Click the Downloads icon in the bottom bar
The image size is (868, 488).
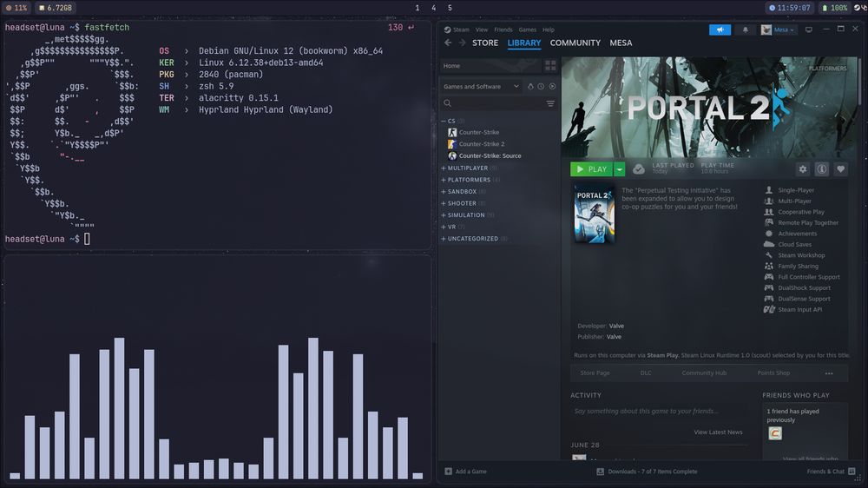click(x=600, y=472)
